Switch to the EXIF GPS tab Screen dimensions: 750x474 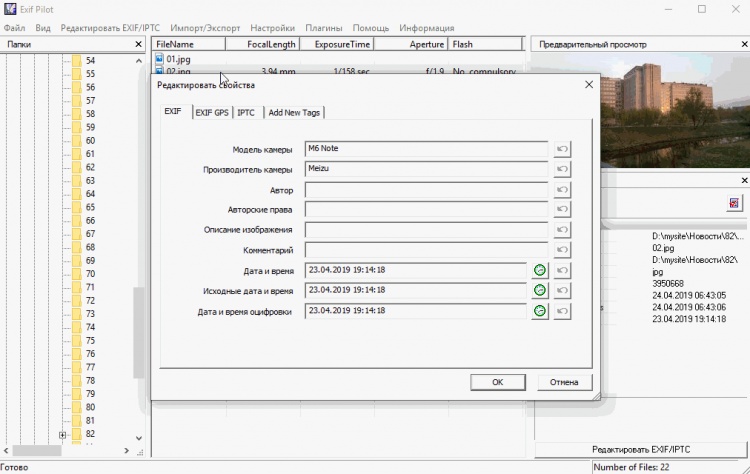tap(212, 112)
